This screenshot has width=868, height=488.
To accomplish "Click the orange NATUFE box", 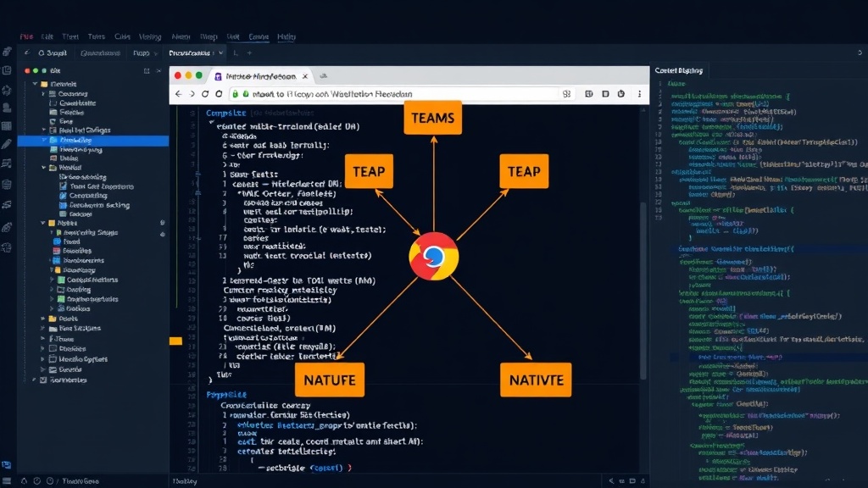I will 330,380.
